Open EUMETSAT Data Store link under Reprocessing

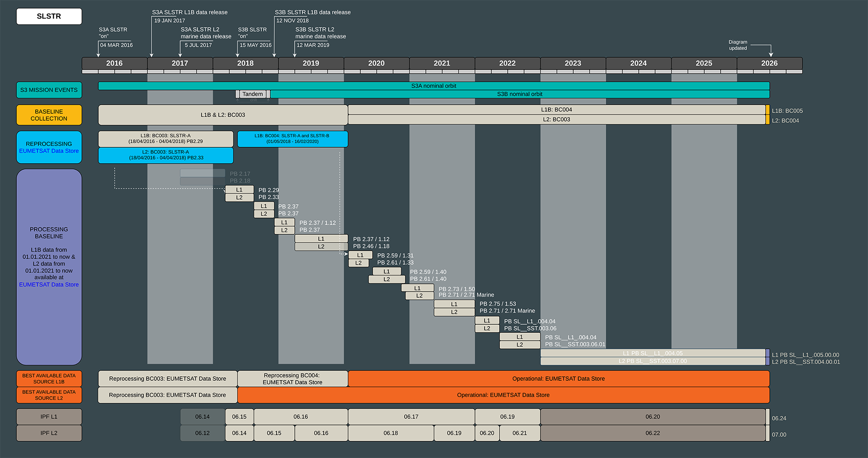tap(49, 151)
